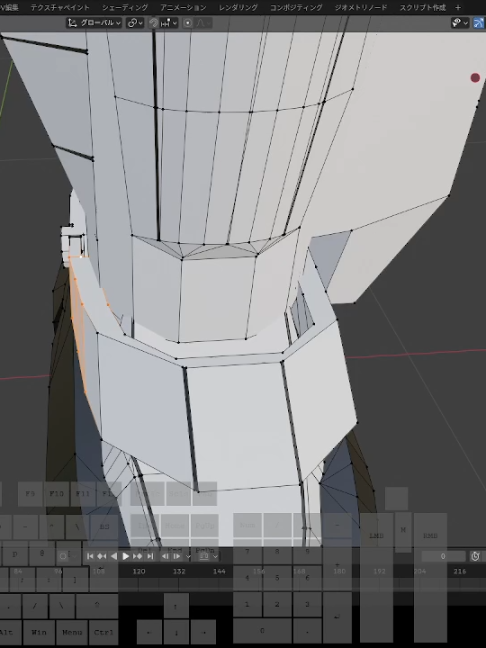Jump to the timeline end frame
The height and width of the screenshot is (648, 486).
[x=150, y=556]
